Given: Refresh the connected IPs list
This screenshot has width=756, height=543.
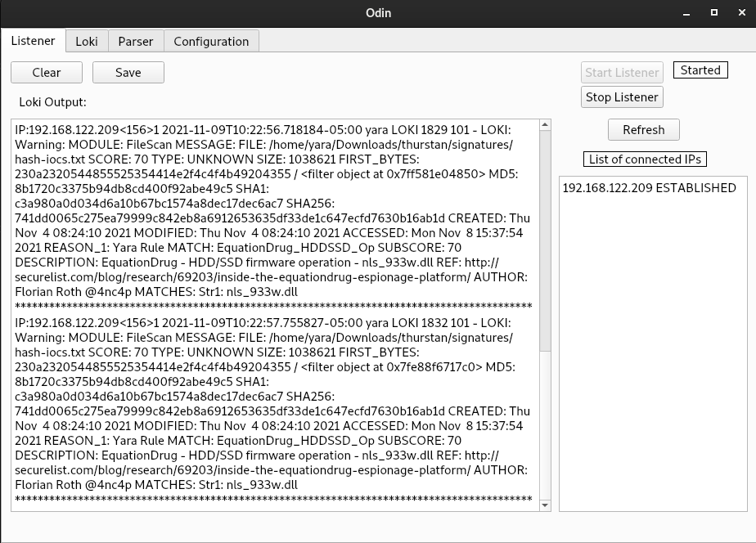Looking at the screenshot, I should [644, 129].
